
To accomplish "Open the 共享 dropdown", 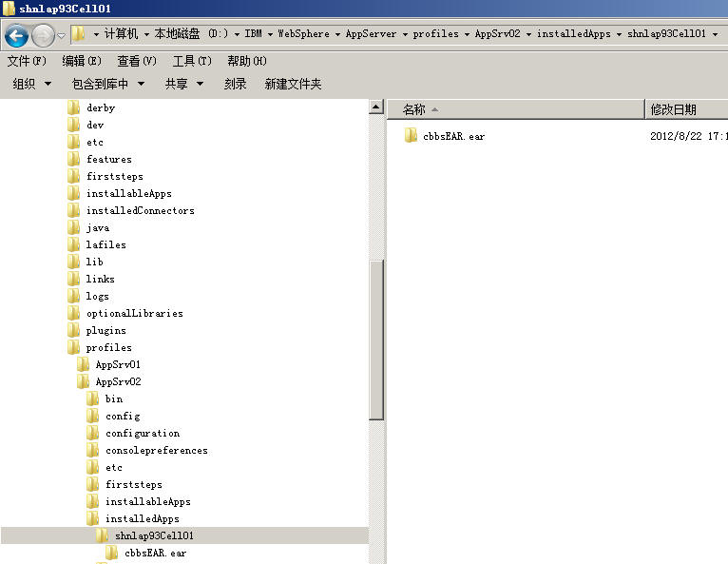I will coord(184,84).
